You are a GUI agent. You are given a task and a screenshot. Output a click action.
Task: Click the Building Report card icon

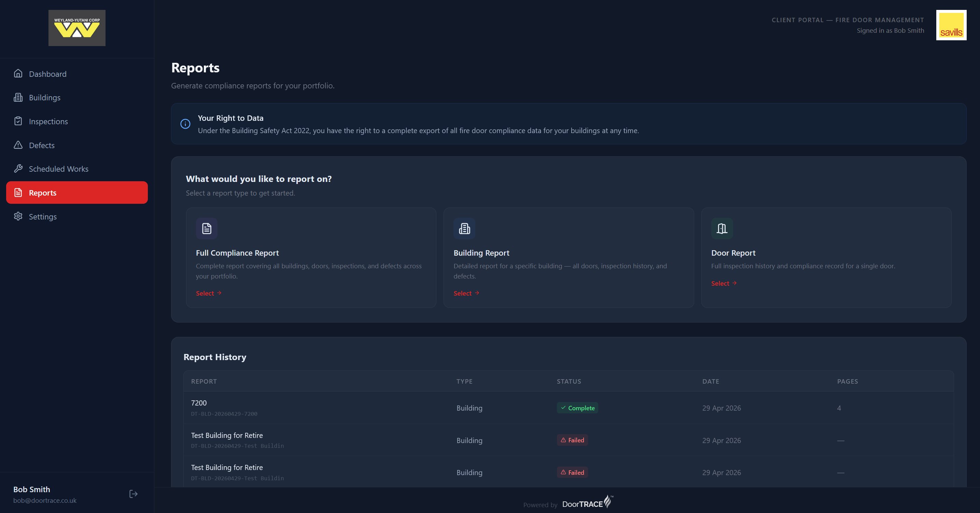coord(464,229)
